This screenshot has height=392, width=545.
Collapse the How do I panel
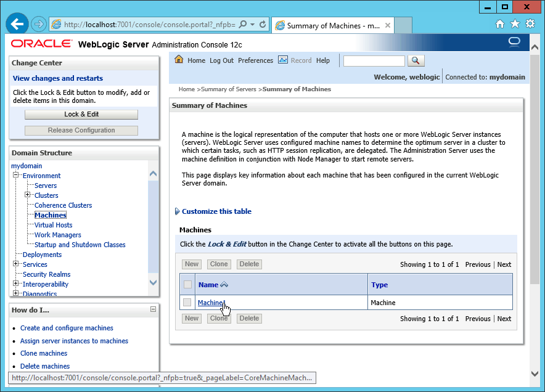tap(153, 309)
